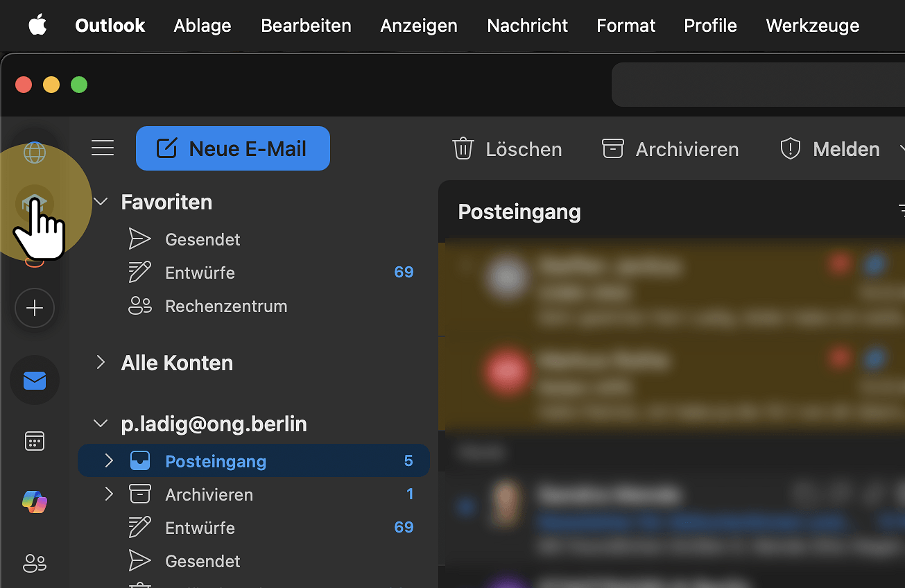
Task: Launch Copilot from the sidebar
Action: [35, 501]
